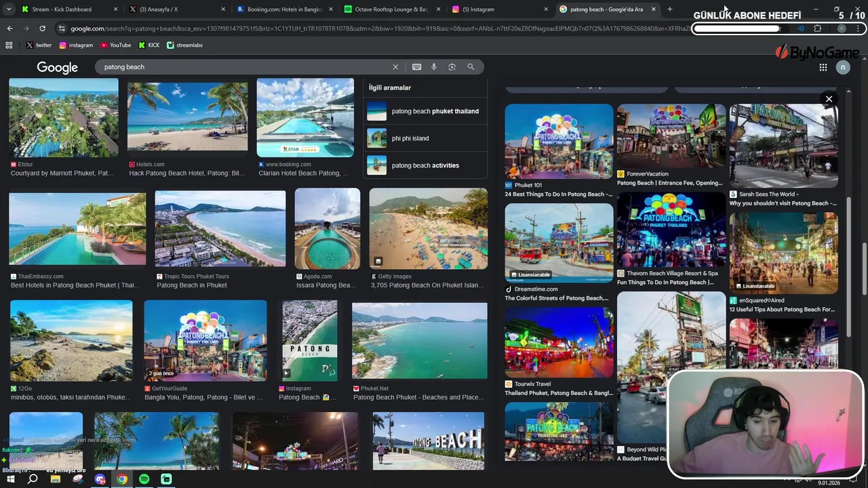This screenshot has width=868, height=488.
Task: Open Tropic Tours Phuket Tours bay image
Action: pos(220,229)
